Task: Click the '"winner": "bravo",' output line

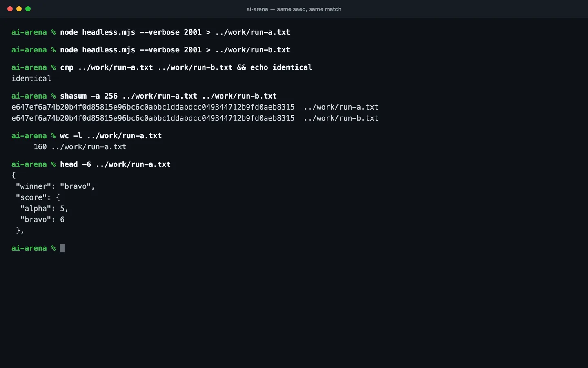Action: tap(56, 186)
